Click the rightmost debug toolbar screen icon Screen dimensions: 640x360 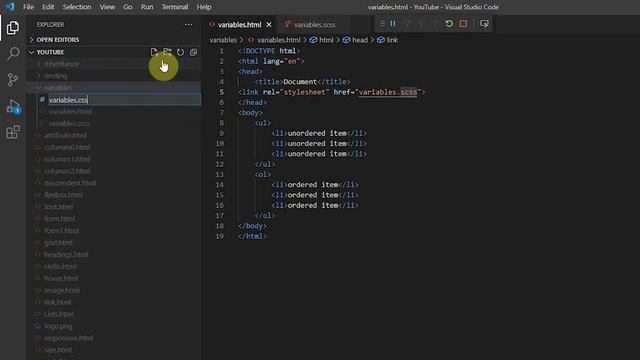(484, 24)
